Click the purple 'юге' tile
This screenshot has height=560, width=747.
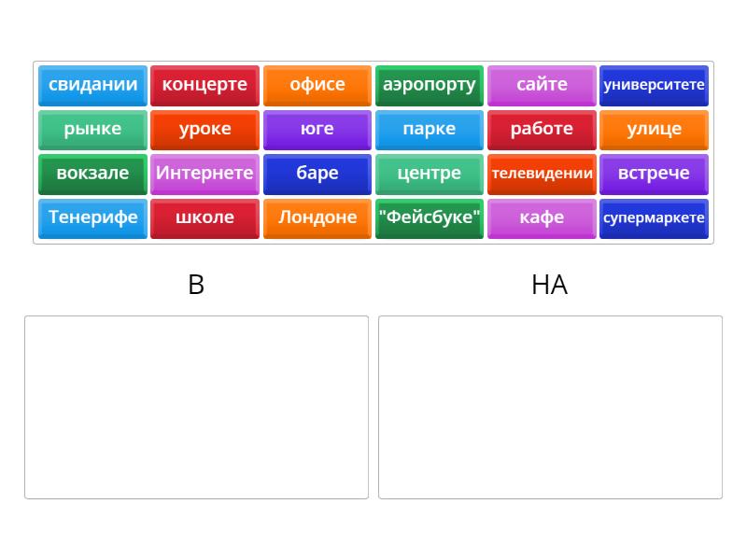pos(317,130)
